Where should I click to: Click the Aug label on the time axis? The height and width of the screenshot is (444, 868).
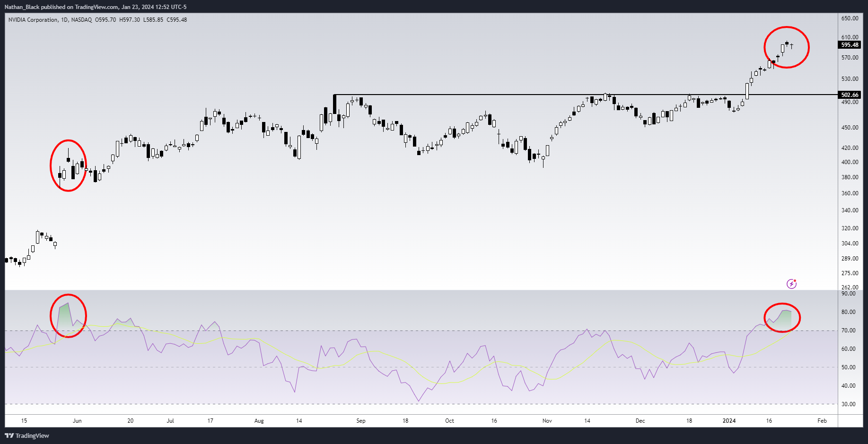point(259,421)
